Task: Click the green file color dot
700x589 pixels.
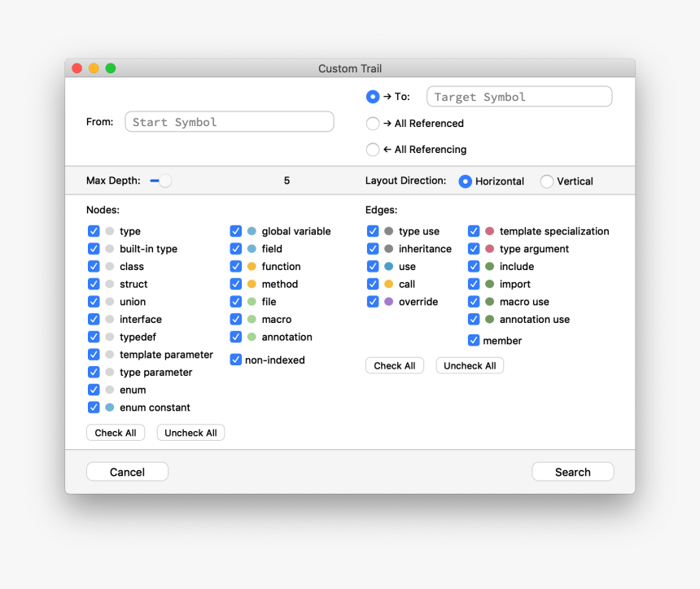Action: 250,301
